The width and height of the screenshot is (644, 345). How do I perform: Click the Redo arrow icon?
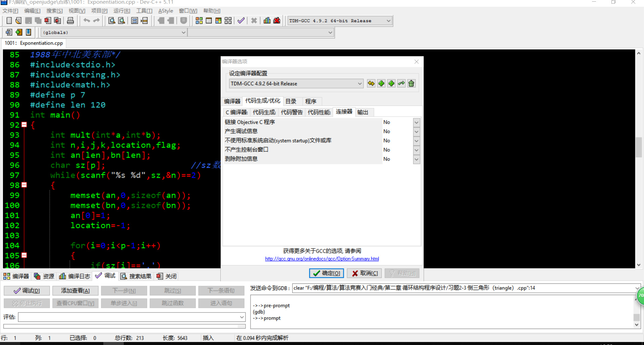(96, 21)
